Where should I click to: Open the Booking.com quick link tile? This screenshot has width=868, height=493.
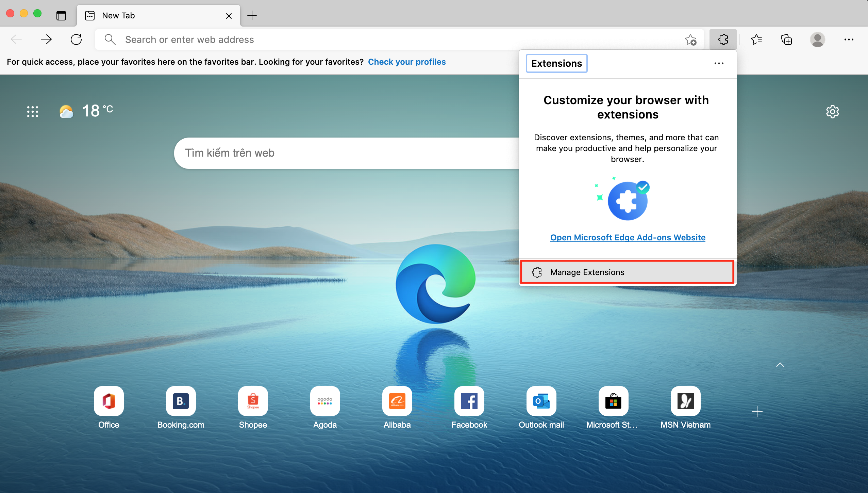tap(181, 408)
